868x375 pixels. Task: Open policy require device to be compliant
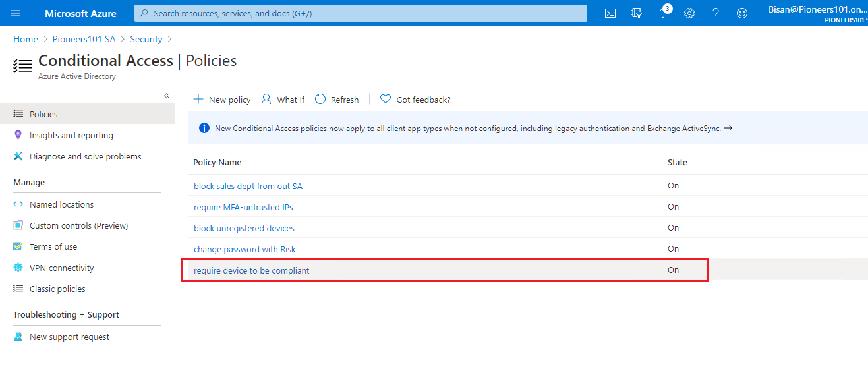[251, 270]
